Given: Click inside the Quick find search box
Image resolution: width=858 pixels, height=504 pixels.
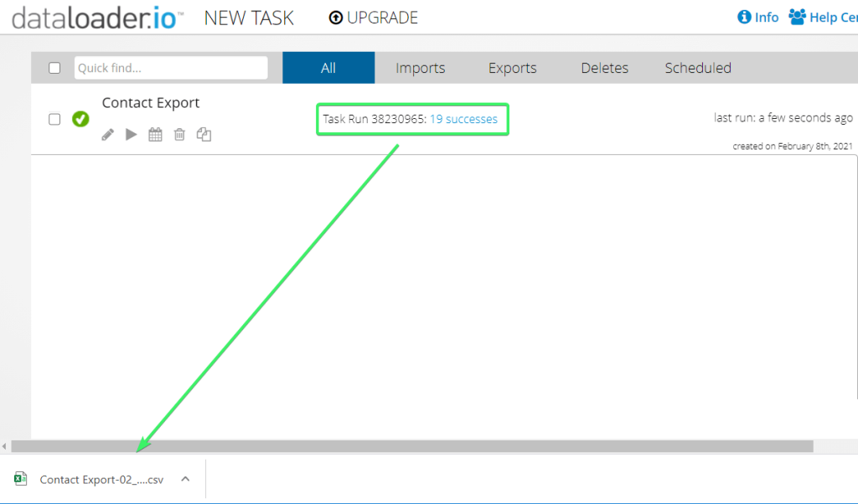Looking at the screenshot, I should coord(170,68).
